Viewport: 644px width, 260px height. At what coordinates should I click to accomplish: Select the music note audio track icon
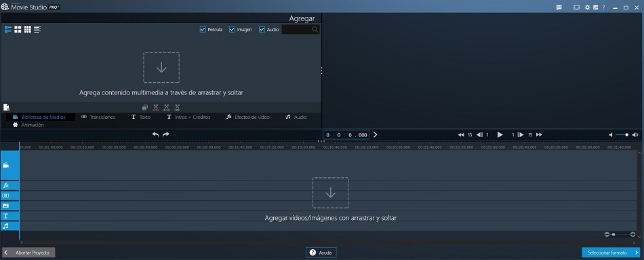point(5,226)
